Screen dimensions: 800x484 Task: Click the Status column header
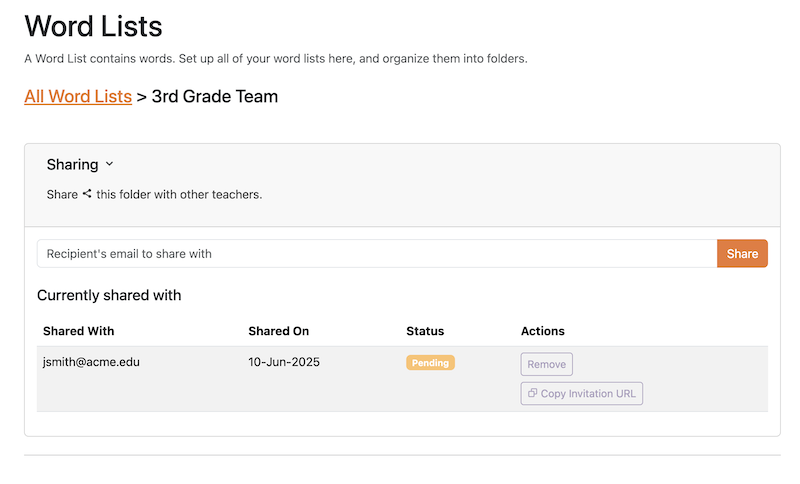(x=425, y=331)
